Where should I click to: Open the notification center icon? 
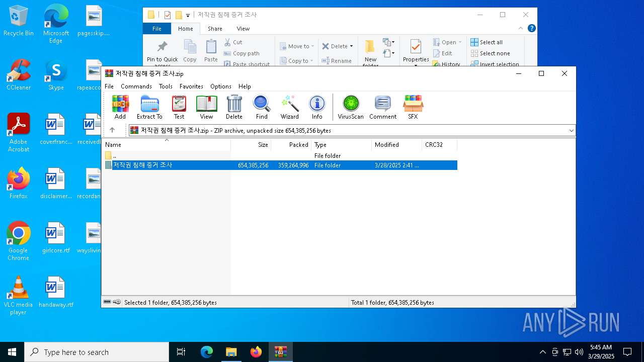627,352
